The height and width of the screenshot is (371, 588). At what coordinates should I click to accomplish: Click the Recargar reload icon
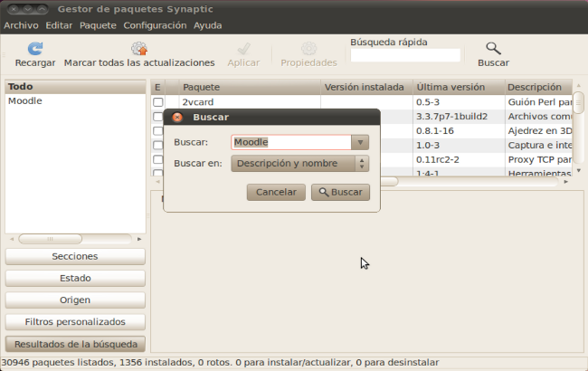(x=34, y=48)
